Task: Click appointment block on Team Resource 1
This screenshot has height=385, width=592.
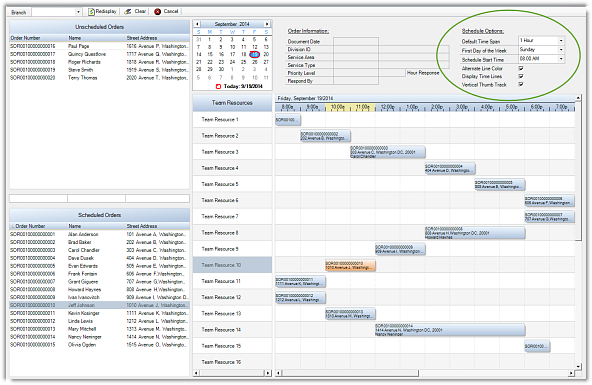Action: click(288, 120)
